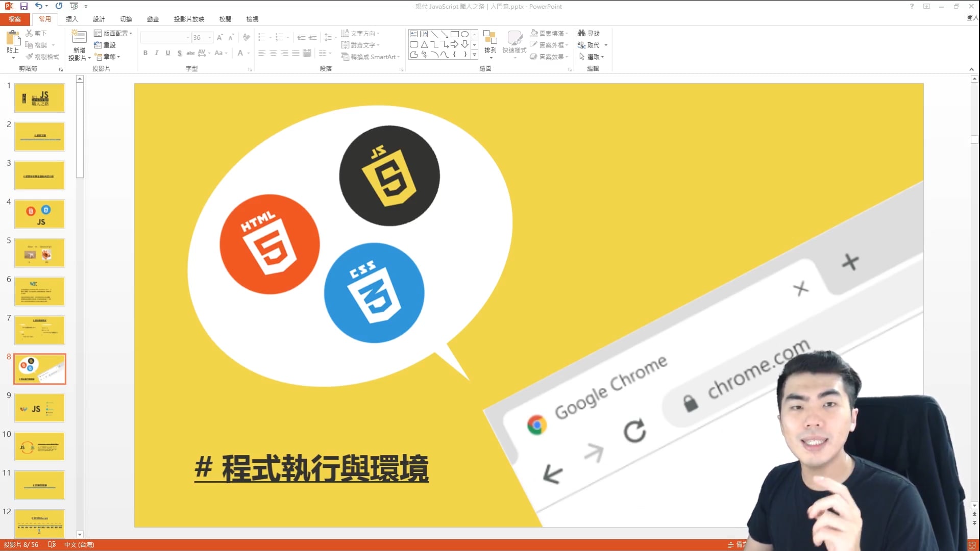Open the File (檔案) tab
The height and width of the screenshot is (551, 980).
[15, 19]
